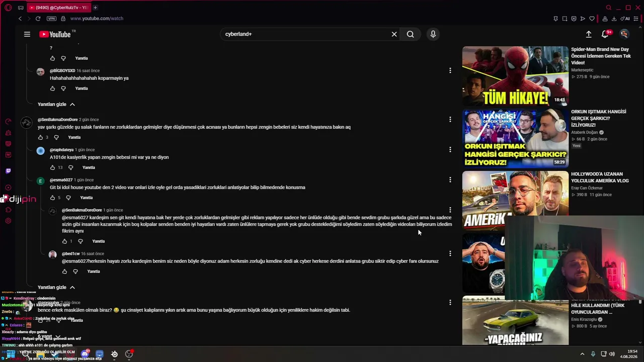Open options menu for @BIGBOYSXD comment

450,71
